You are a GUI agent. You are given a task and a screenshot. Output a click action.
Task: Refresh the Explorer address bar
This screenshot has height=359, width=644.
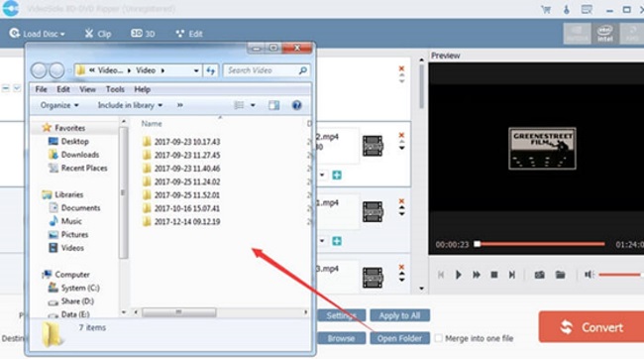click(x=211, y=70)
